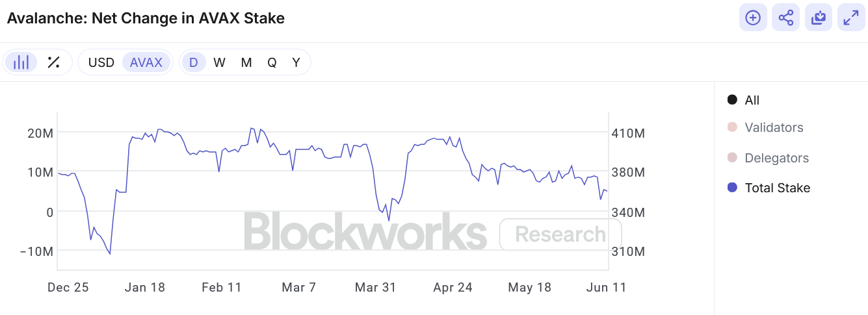
Task: Select daily (D) time interval
Action: 193,62
